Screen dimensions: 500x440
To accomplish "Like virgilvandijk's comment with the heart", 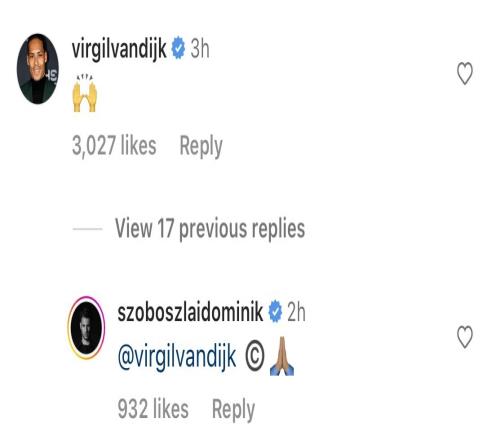I will (x=465, y=73).
